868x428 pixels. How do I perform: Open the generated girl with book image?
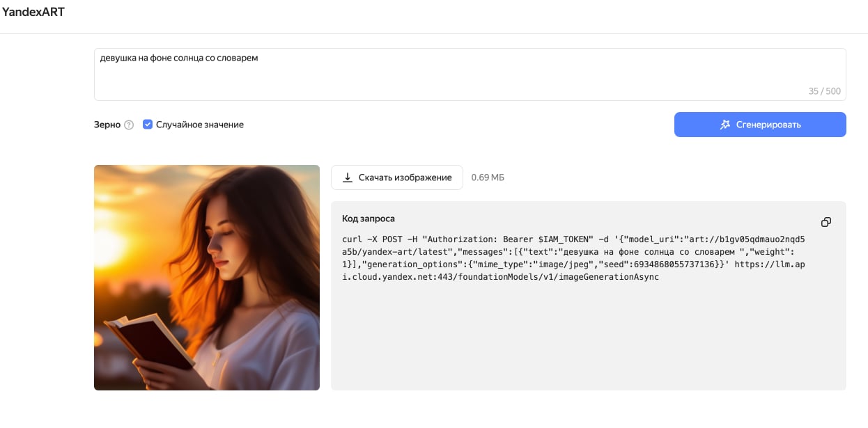coord(207,277)
